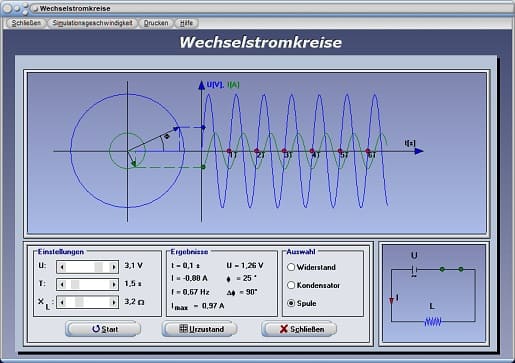Open the Drucken menu
Viewport: 515px width, 363px height.
(156, 23)
